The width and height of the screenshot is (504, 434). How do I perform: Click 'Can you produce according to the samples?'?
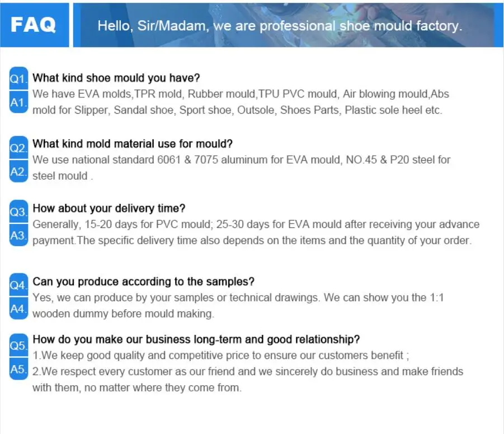(144, 281)
